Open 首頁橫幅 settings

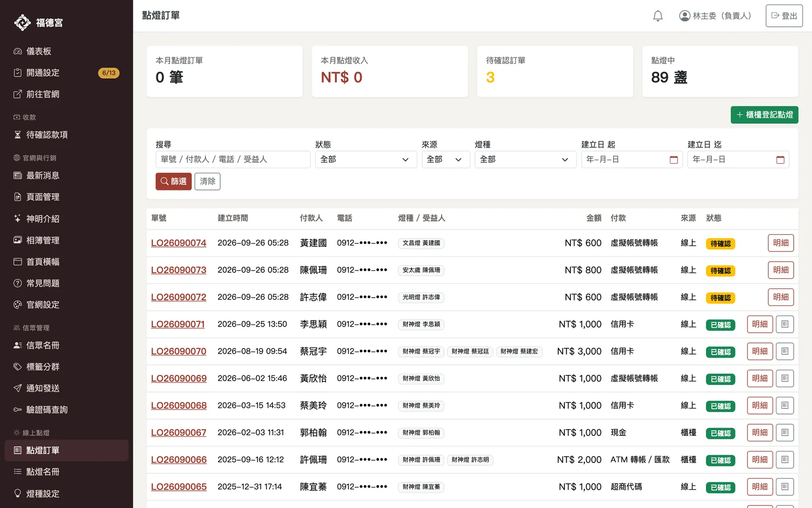(x=66, y=262)
